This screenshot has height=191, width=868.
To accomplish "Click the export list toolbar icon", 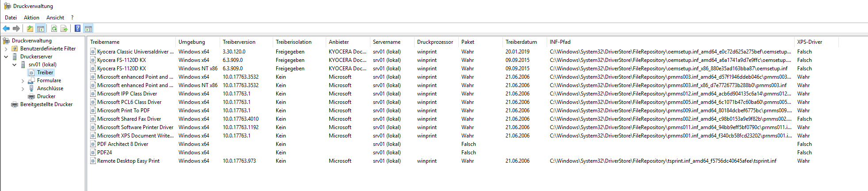I will coord(64,29).
